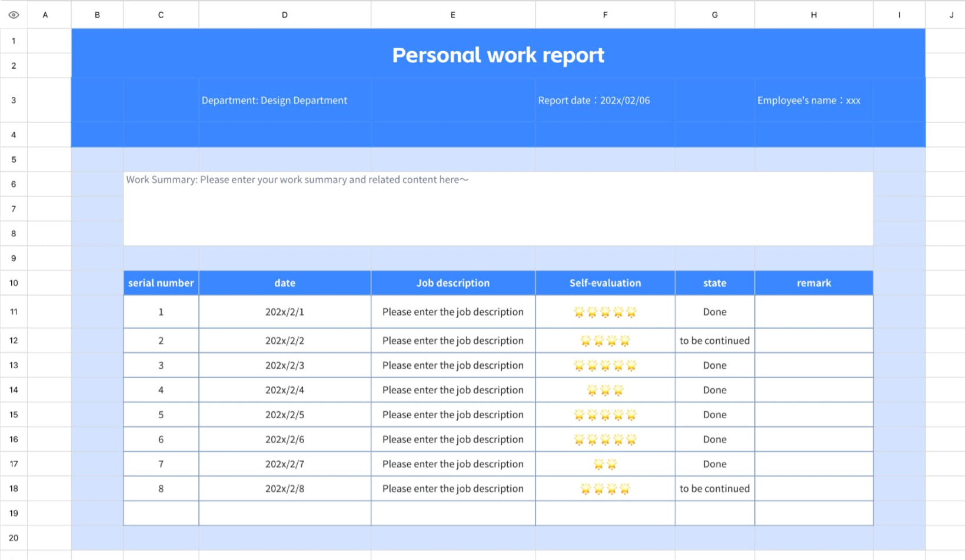Select column A header
The image size is (965, 560).
pyautogui.click(x=45, y=15)
